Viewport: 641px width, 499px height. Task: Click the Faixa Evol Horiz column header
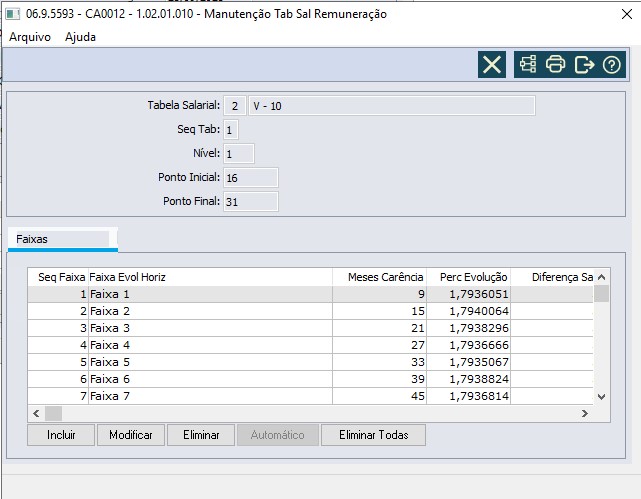210,277
